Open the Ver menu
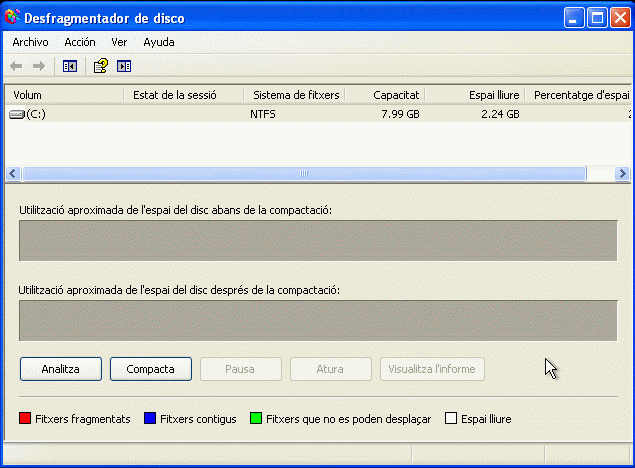This screenshot has width=635, height=468. point(119,42)
